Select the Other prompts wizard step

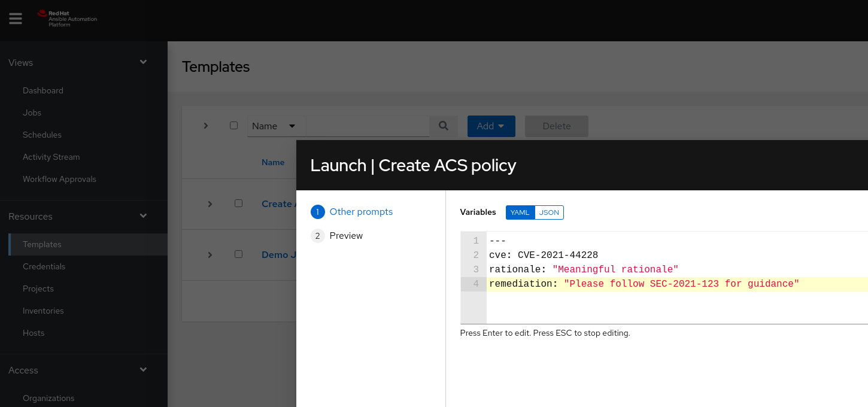pos(352,212)
